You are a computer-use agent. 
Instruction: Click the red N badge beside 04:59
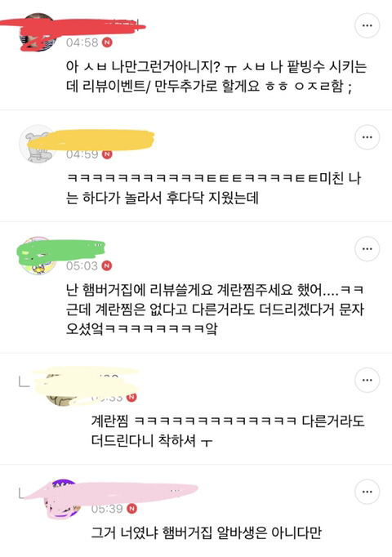pos(107,154)
